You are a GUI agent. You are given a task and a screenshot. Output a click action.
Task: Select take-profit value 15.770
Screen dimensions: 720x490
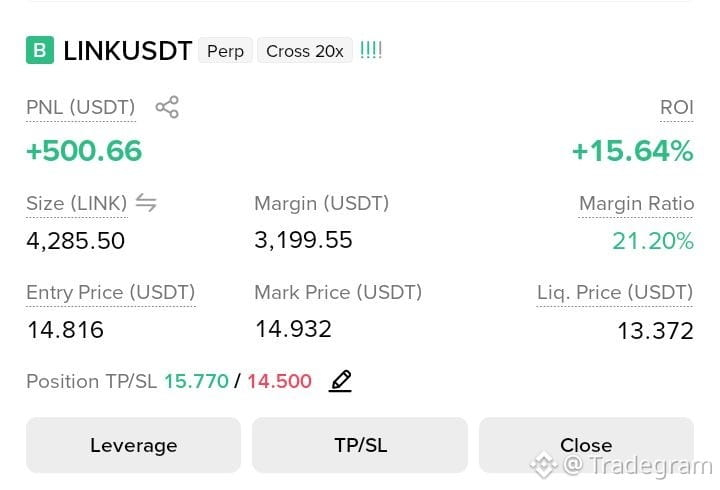[197, 381]
